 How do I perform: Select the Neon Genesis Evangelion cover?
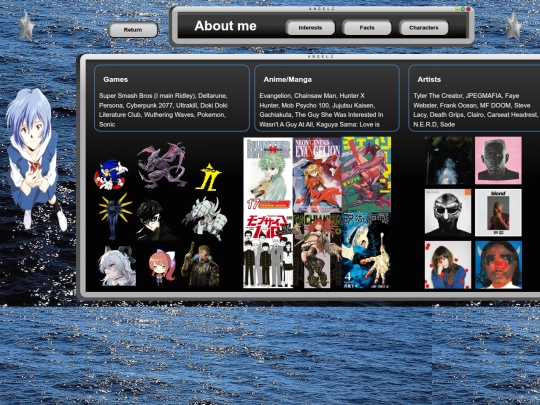tap(317, 175)
